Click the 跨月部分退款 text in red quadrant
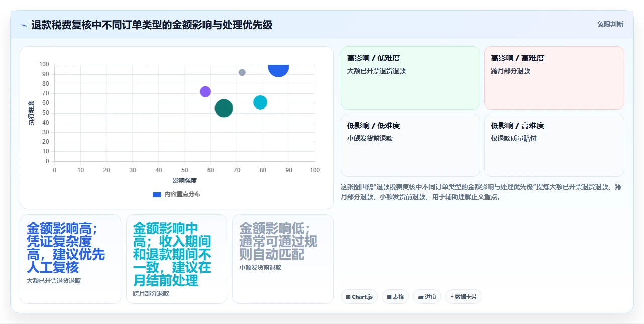Viewport: 644px width, 324px height. pos(510,71)
